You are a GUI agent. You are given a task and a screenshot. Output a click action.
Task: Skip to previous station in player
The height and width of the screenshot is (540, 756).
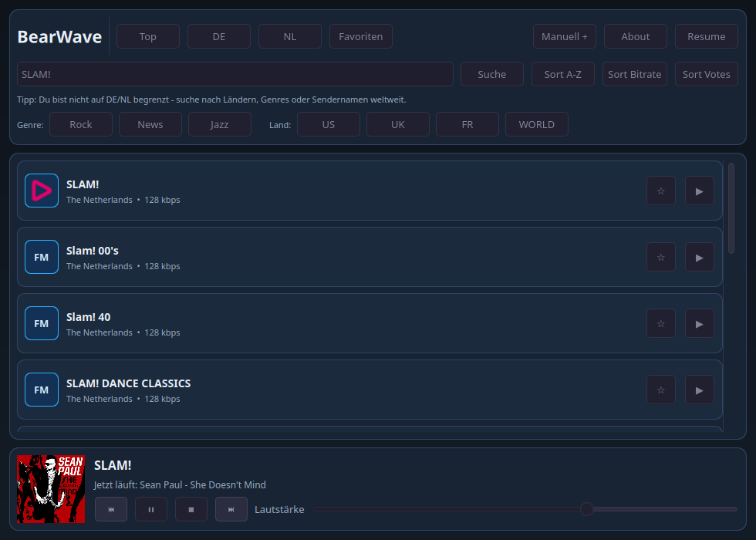coord(111,509)
